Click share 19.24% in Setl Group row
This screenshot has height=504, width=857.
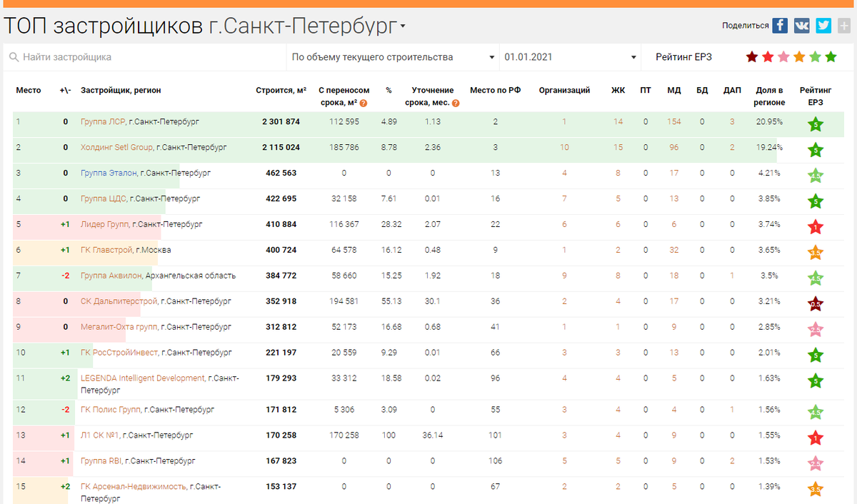pyautogui.click(x=770, y=148)
